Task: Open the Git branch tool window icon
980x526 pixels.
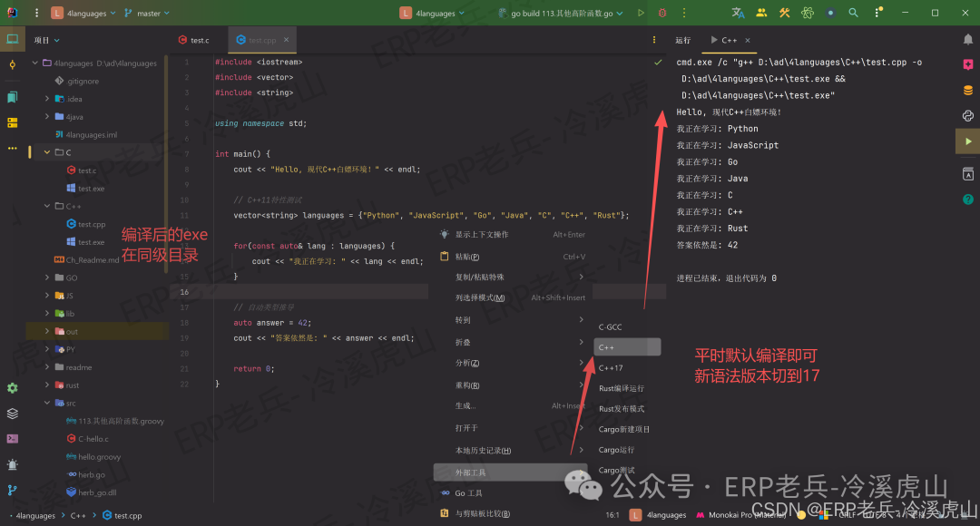Action: coord(13,491)
